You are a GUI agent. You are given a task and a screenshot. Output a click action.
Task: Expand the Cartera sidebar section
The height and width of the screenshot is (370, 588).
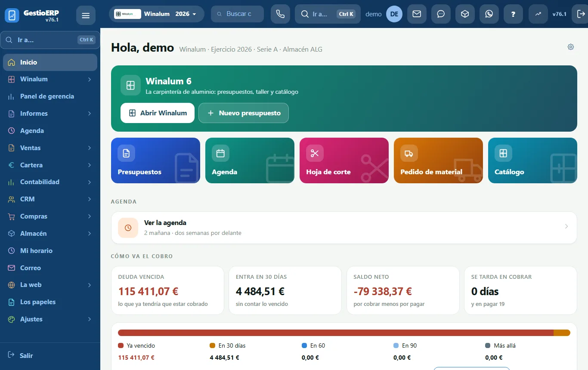tap(50, 165)
